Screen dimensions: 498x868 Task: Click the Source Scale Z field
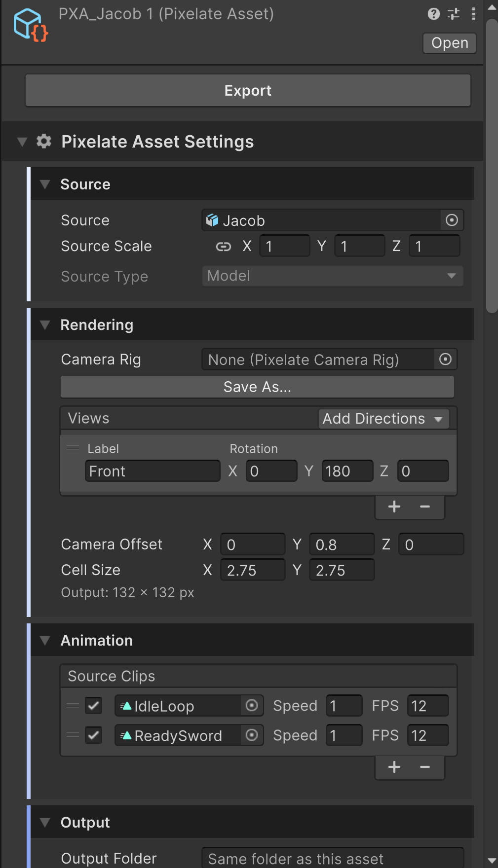click(x=434, y=246)
